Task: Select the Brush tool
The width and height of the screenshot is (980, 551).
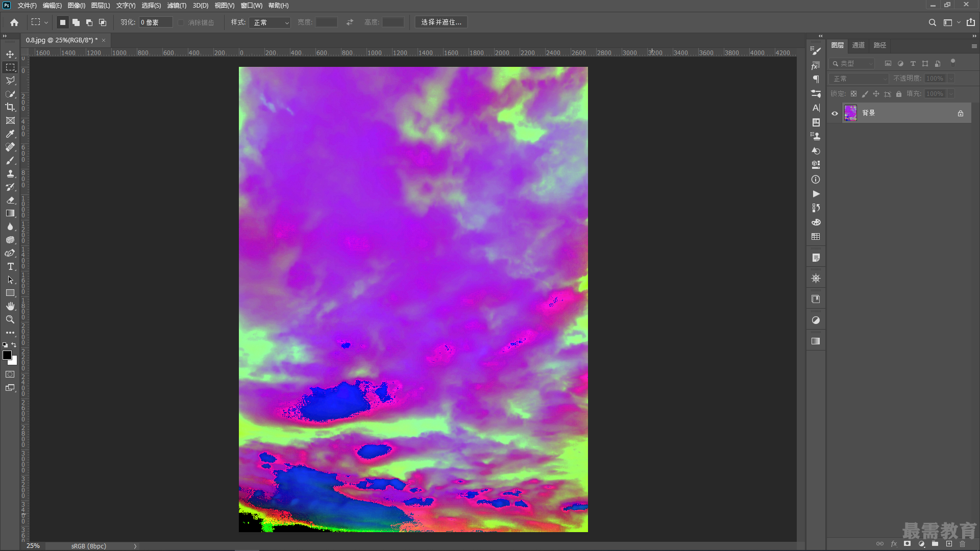Action: coord(10,160)
